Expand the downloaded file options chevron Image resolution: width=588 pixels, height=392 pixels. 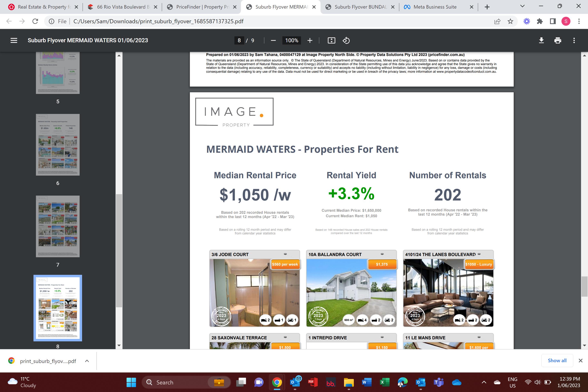(x=87, y=361)
